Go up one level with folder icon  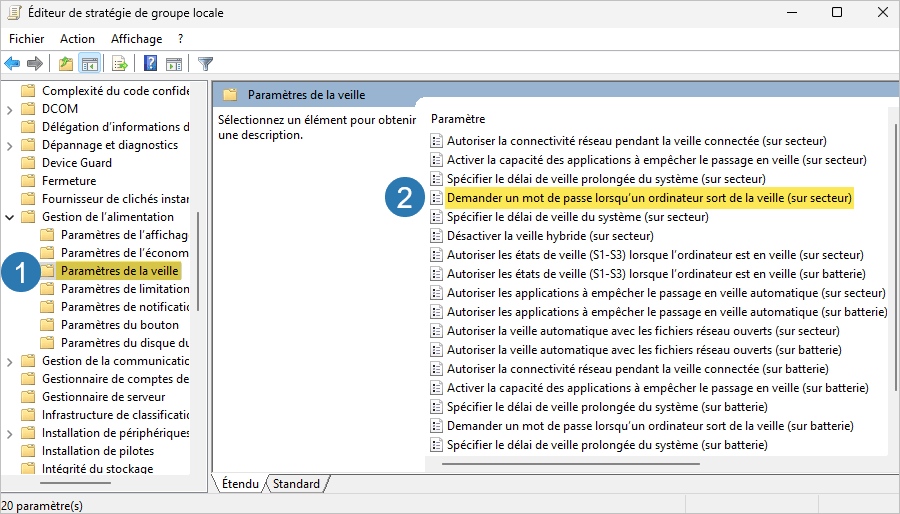pos(66,64)
